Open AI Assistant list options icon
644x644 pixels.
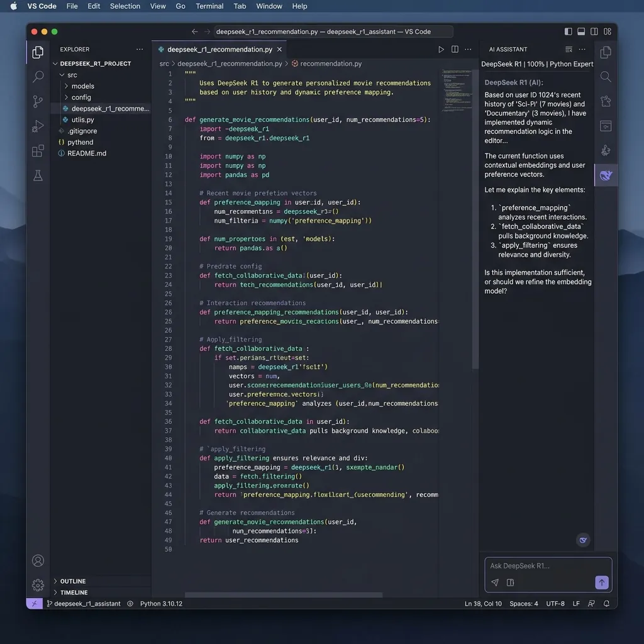(x=569, y=49)
